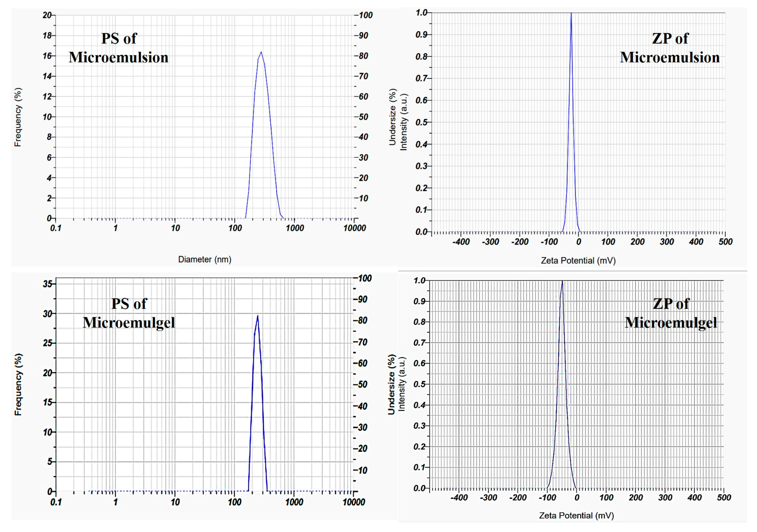Click y-axis tick '18' in PS of Microemulsion chart
Image resolution: width=757 pixels, height=532 pixels.
pyautogui.click(x=47, y=36)
